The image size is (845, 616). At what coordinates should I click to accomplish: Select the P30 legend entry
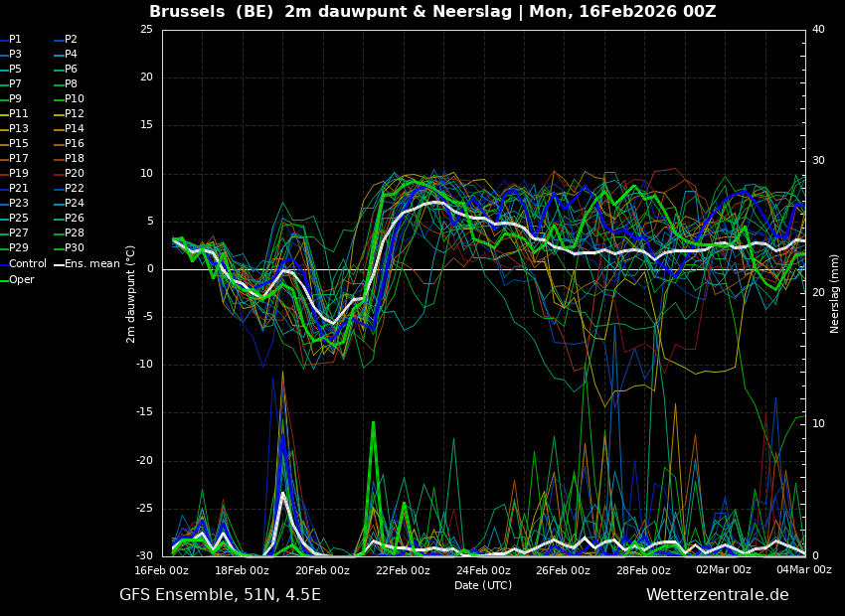pos(75,248)
